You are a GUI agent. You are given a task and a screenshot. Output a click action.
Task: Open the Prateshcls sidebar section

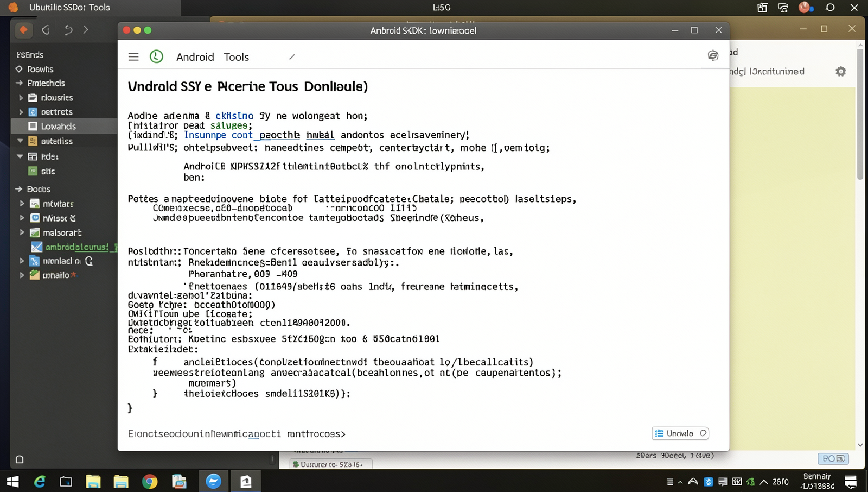tap(46, 83)
